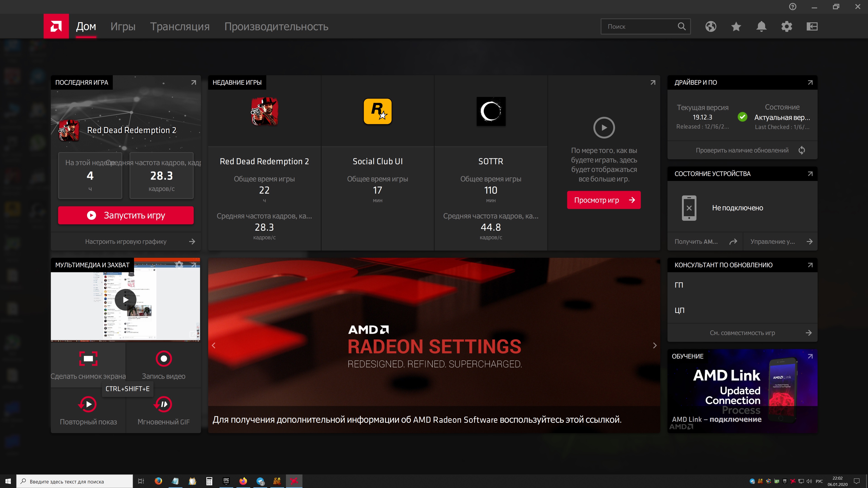Open settings gear in top bar
Image resolution: width=868 pixels, height=488 pixels.
pos(786,26)
